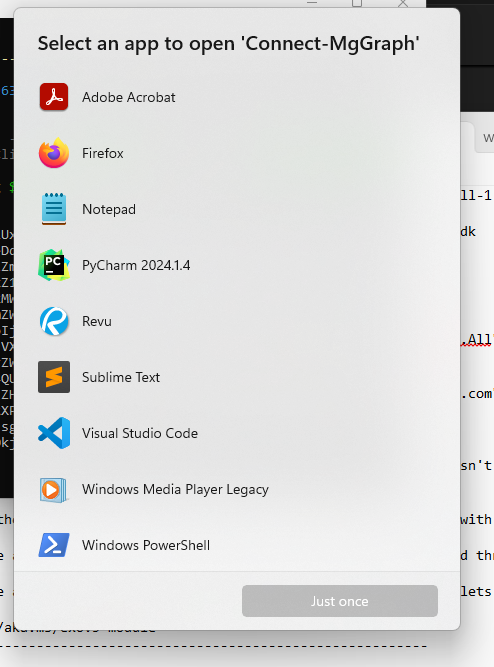Image resolution: width=494 pixels, height=667 pixels.
Task: Choose the Revu icon
Action: [x=54, y=321]
